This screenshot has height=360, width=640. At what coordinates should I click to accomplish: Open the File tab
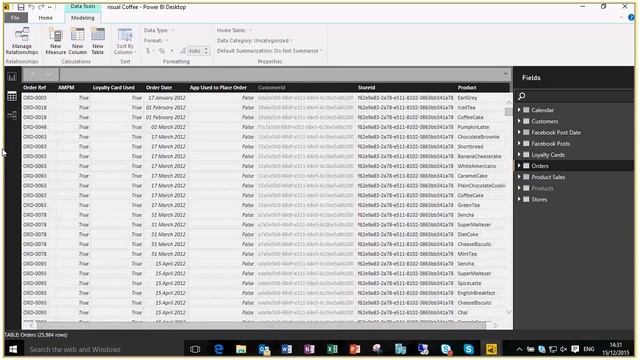(x=16, y=18)
